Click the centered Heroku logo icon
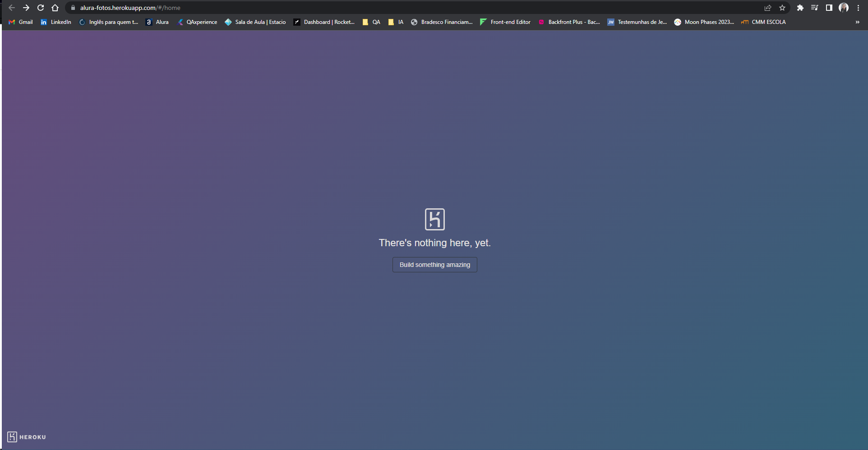Viewport: 868px width, 450px height. tap(435, 219)
